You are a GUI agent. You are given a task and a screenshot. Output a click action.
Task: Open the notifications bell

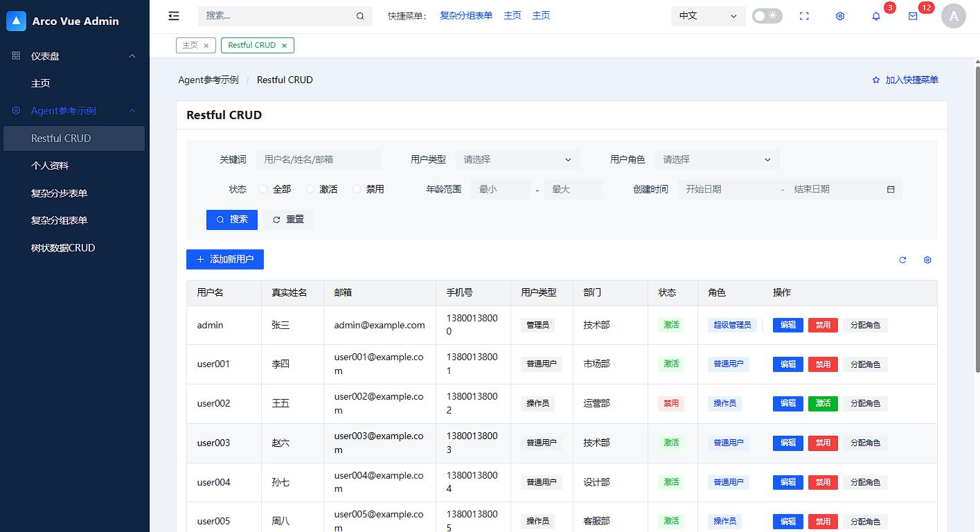point(875,16)
